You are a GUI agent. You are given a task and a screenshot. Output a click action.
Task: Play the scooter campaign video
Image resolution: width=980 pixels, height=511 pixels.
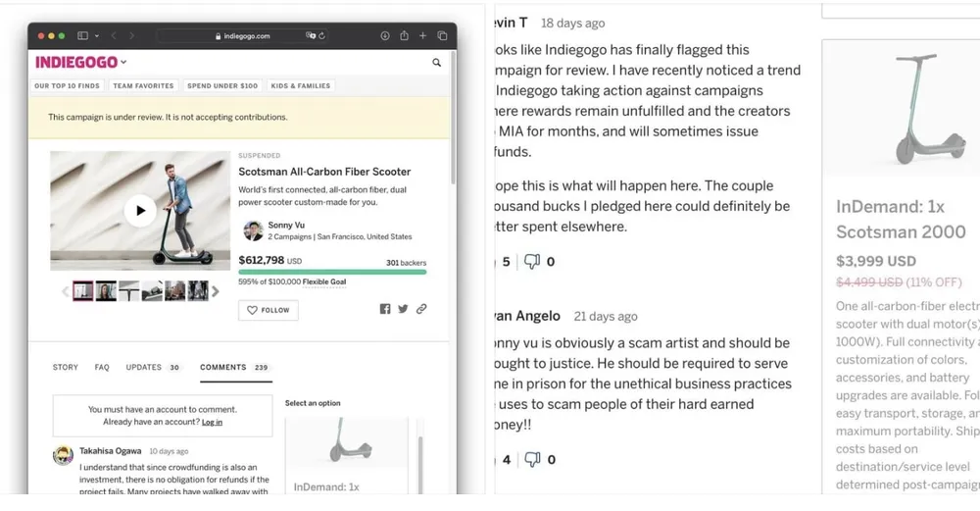(140, 210)
